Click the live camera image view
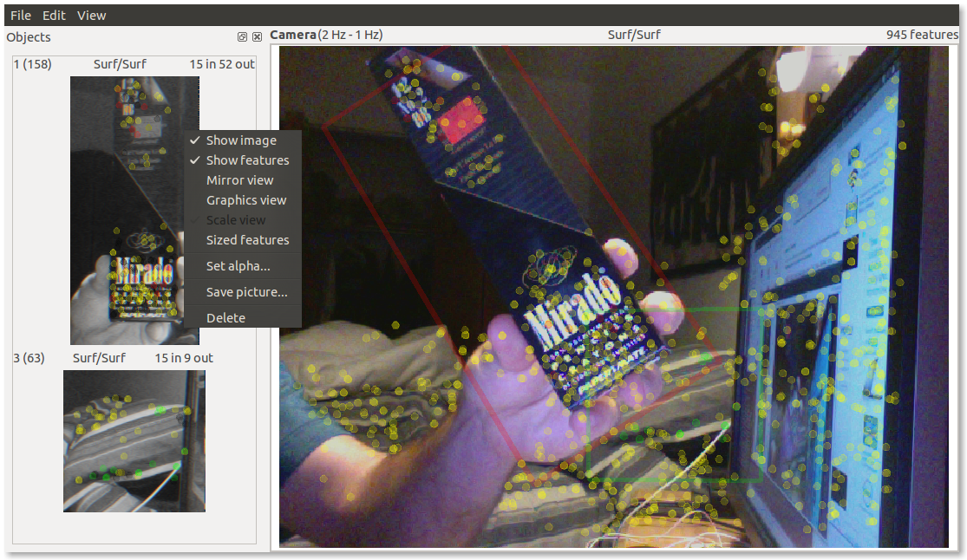967x560 pixels. point(614,295)
